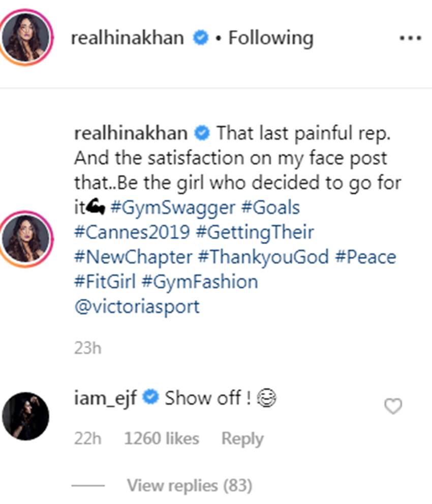Expand View replies (83) thread
The width and height of the screenshot is (432, 504).
coord(189,486)
